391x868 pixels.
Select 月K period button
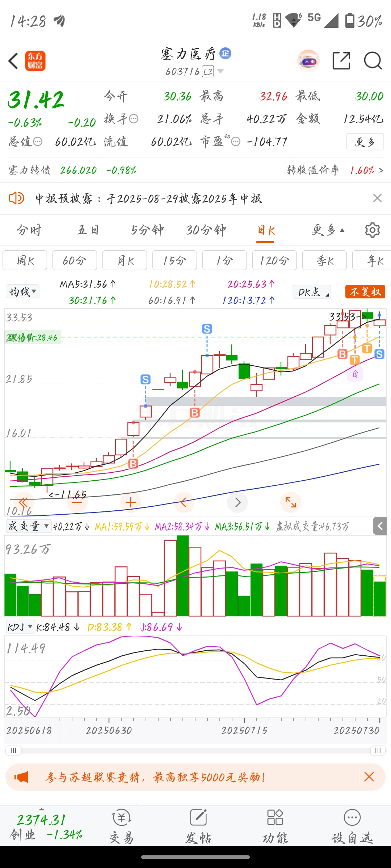[x=125, y=260]
